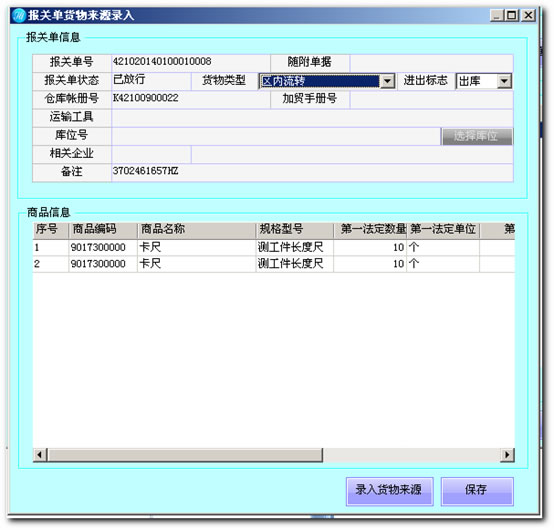Viewport: 554px width, 530px height.
Task: Click the horizontal scrollbar thumb
Action: click(x=185, y=455)
